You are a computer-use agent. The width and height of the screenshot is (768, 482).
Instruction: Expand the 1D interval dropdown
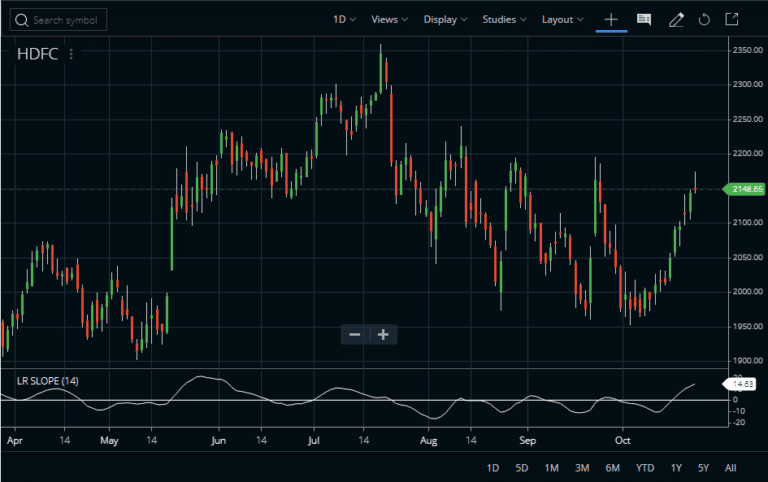click(344, 19)
